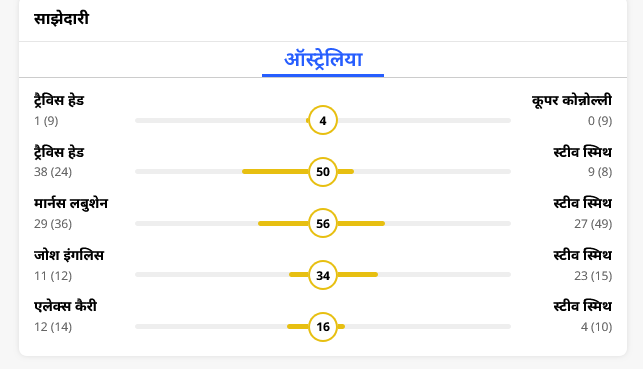The image size is (643, 369).
Task: Click the partnership circle showing 50
Action: click(x=323, y=172)
